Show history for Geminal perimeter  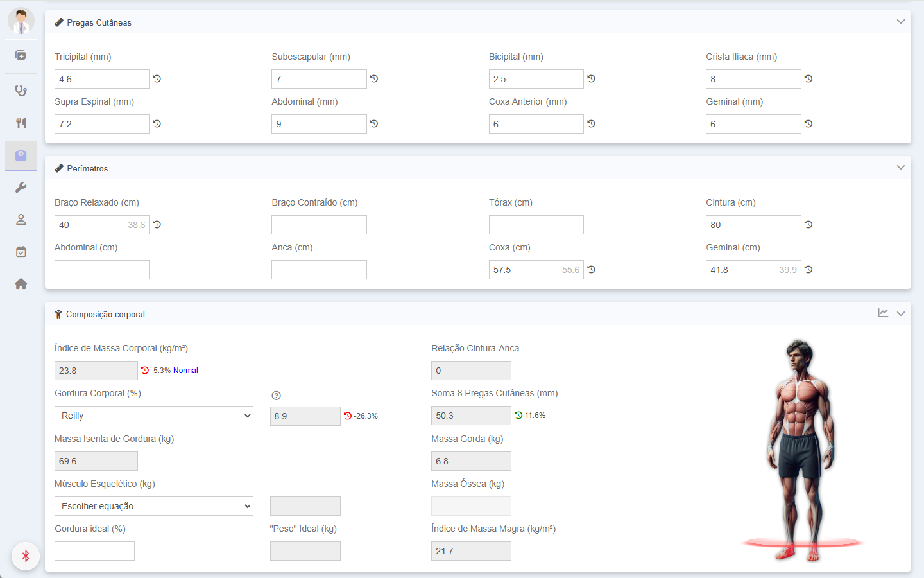[809, 270]
